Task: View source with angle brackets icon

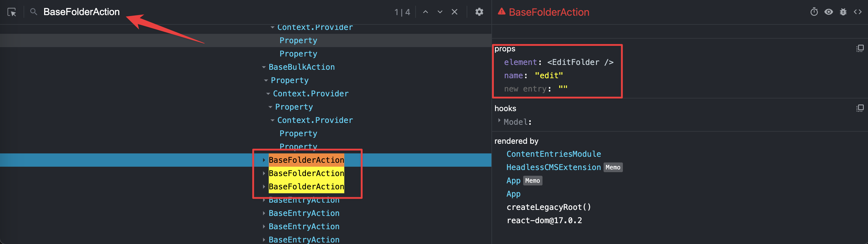Action: point(857,12)
